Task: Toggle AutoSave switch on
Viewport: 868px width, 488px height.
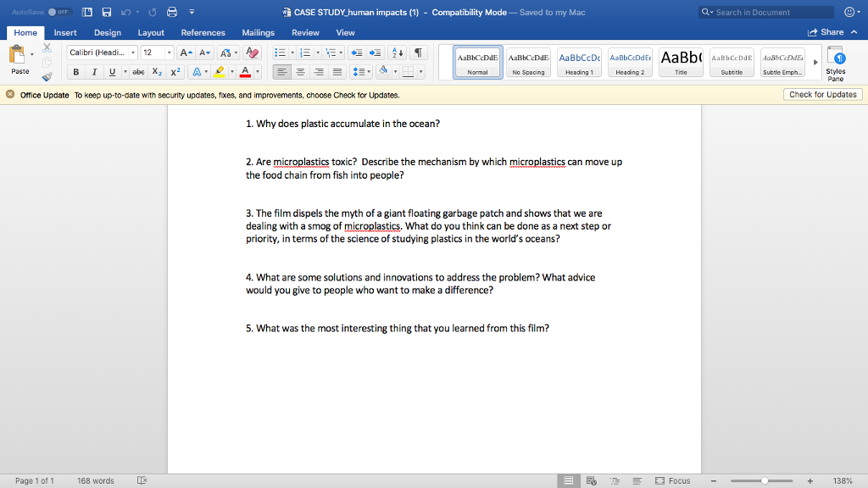Action: (x=58, y=12)
